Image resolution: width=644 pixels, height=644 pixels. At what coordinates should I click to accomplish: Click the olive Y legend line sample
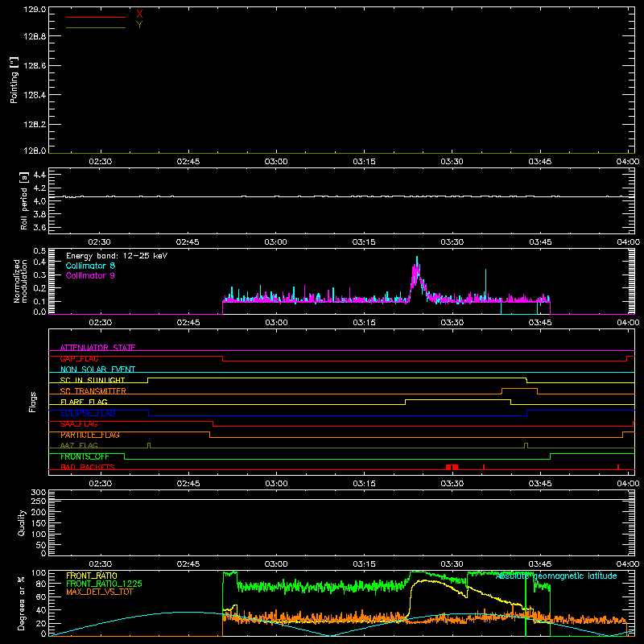pos(96,27)
